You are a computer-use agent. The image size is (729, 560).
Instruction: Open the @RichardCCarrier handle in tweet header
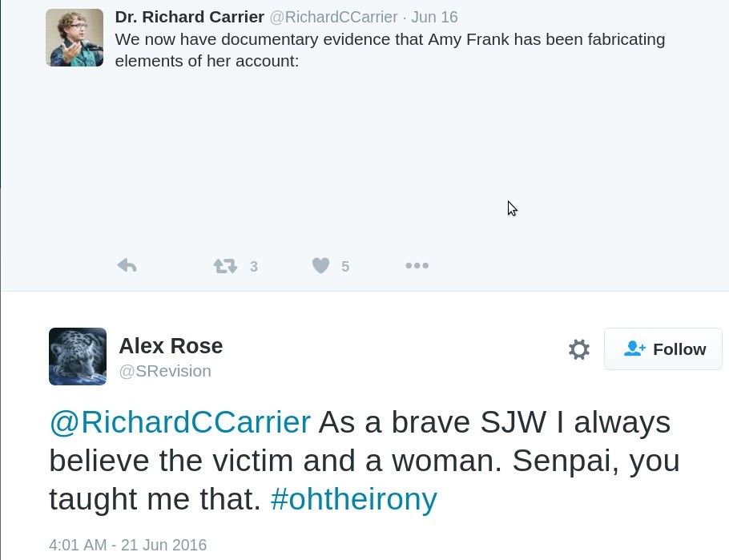[x=333, y=17]
